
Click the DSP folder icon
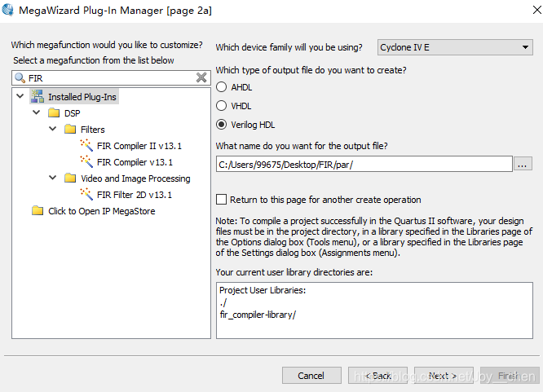click(x=54, y=113)
